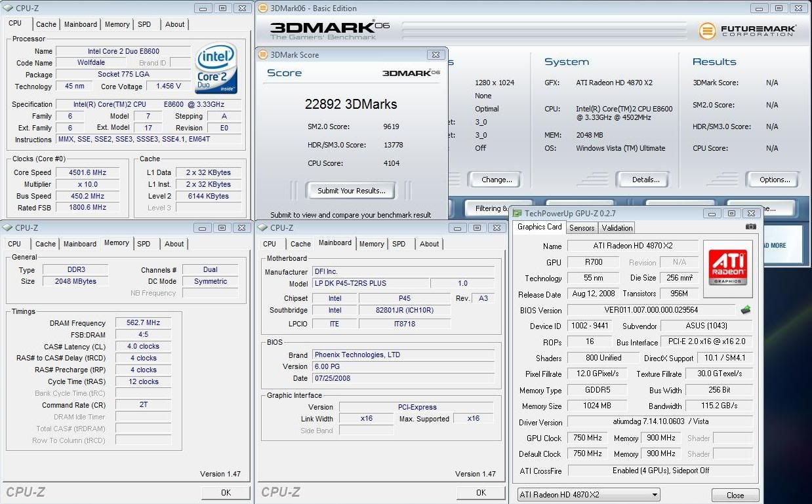Switch to Memory tab in the CPU-Z Mainboard window
The height and width of the screenshot is (504, 812).
pyautogui.click(x=372, y=244)
